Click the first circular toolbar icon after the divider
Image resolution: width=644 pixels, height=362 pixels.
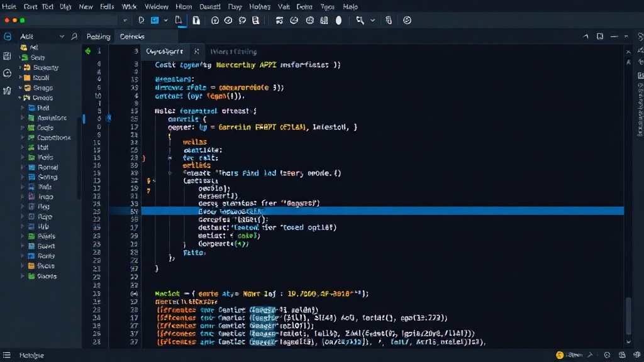(215, 21)
